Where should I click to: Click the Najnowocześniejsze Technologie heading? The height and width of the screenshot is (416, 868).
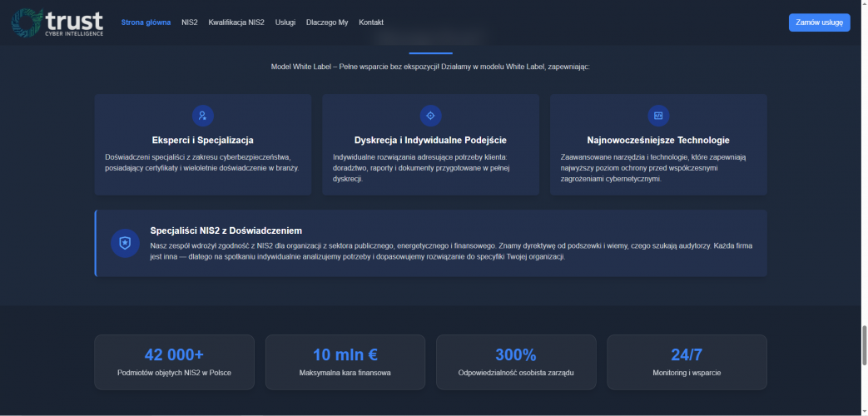pyautogui.click(x=658, y=141)
